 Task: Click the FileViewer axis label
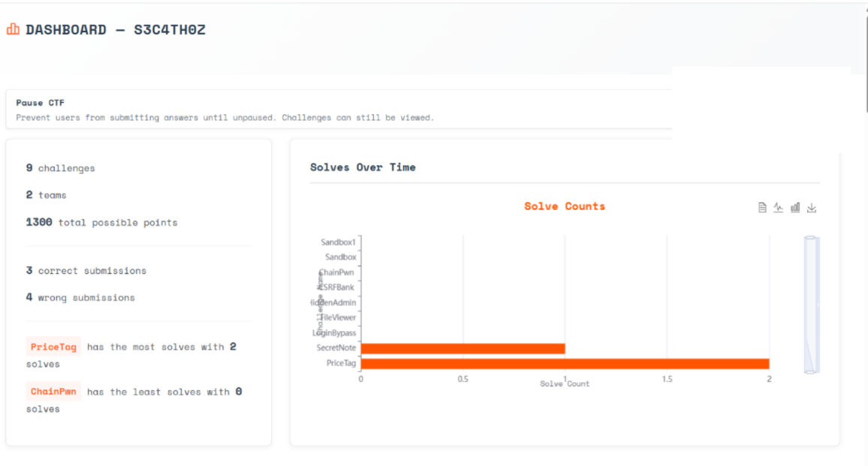pyautogui.click(x=338, y=317)
